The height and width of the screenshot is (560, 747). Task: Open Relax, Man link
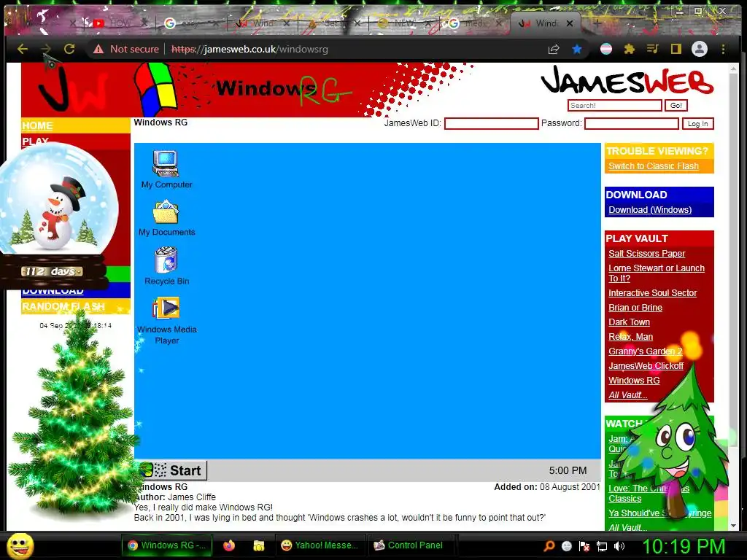tap(630, 337)
